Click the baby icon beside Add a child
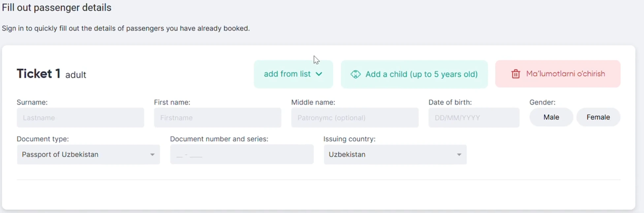Viewport: 644px width, 213px height. pos(355,74)
